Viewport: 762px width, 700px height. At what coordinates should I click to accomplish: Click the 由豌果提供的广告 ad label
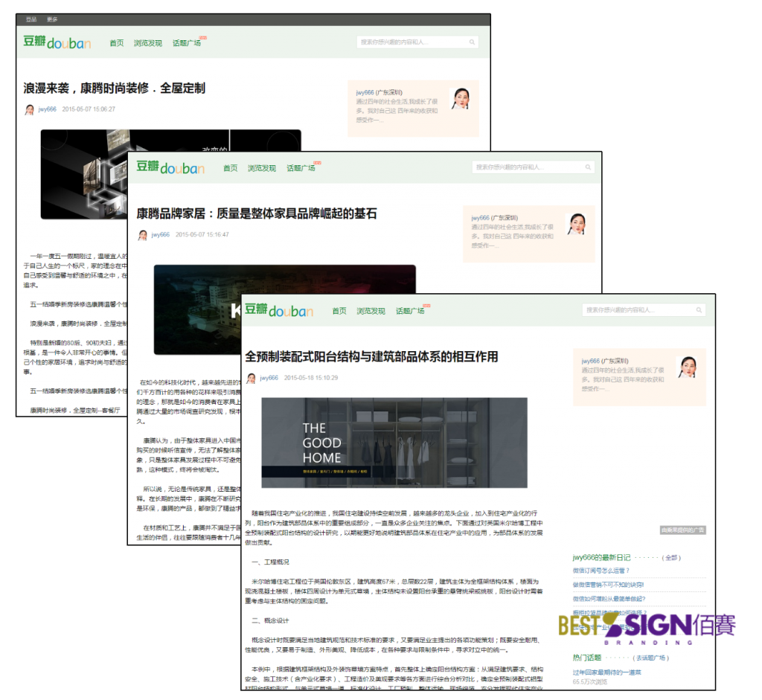(x=683, y=530)
